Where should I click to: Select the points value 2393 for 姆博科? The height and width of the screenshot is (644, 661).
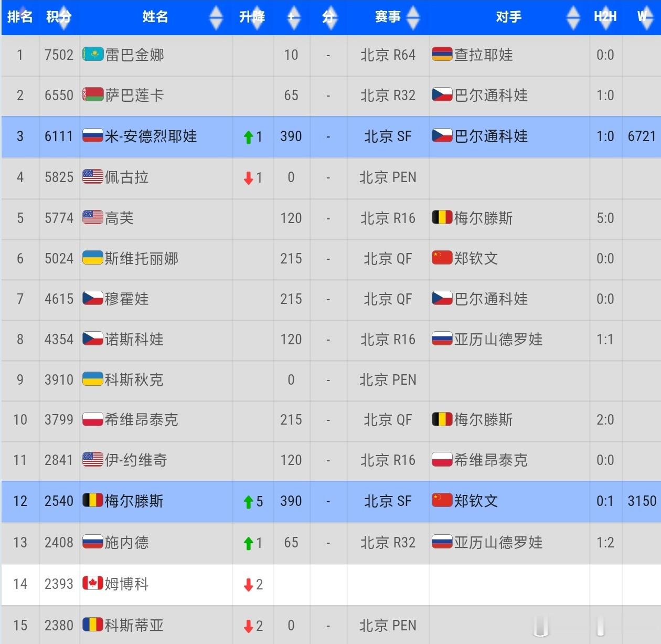[59, 584]
